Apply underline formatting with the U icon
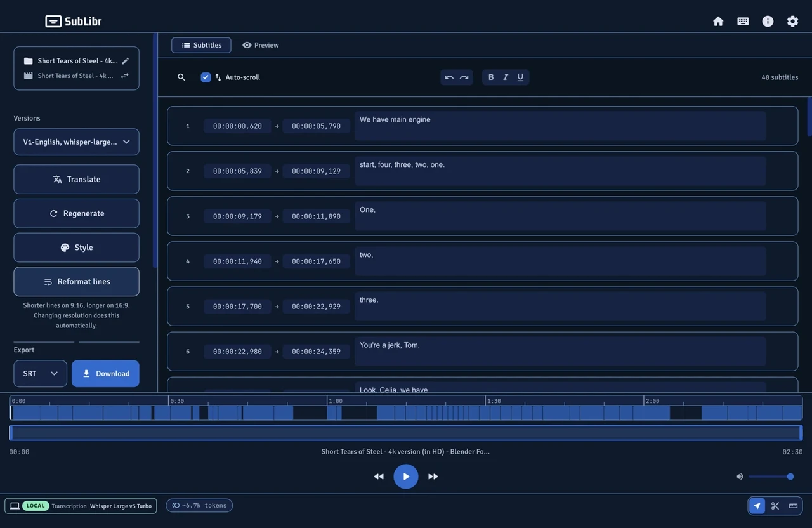The image size is (812, 528). [520, 77]
